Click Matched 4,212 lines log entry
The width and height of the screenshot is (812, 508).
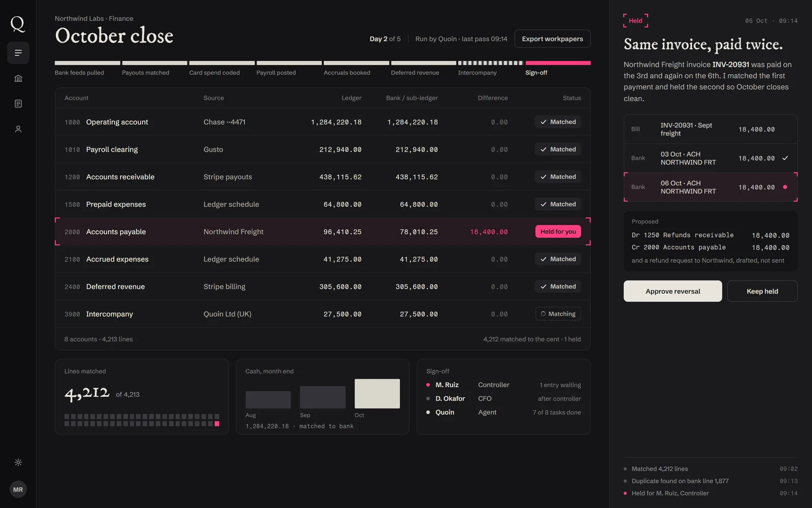tap(710, 469)
